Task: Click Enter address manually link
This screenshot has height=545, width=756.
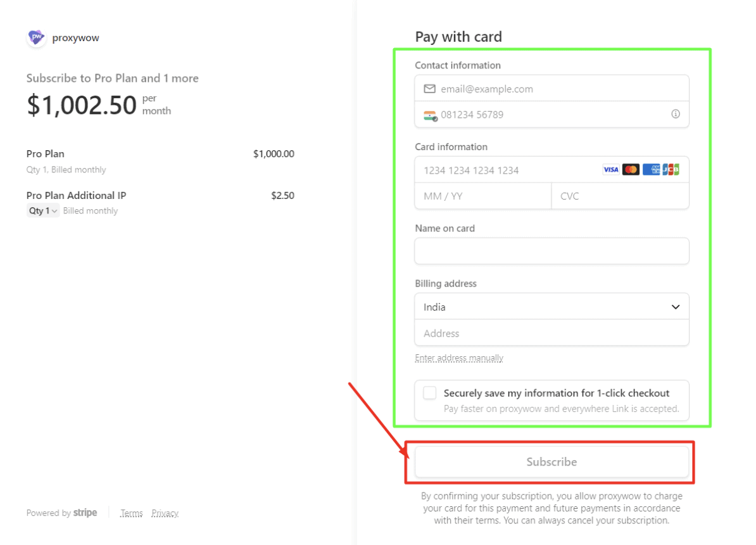Action: coord(459,358)
